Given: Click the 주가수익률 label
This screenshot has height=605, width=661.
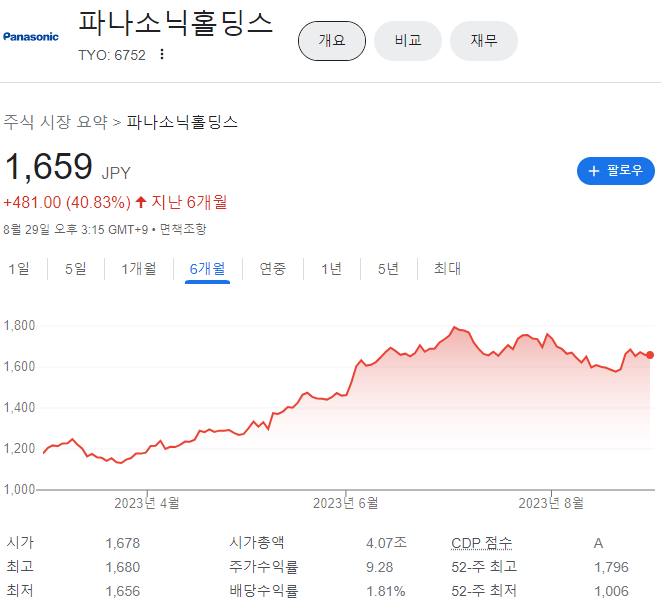Looking at the screenshot, I should point(263,567).
